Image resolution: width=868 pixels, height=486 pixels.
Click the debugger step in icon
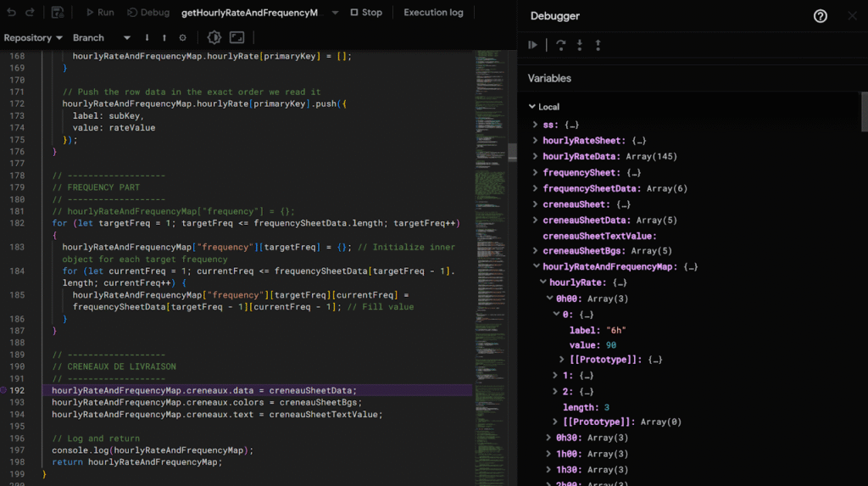pos(580,45)
